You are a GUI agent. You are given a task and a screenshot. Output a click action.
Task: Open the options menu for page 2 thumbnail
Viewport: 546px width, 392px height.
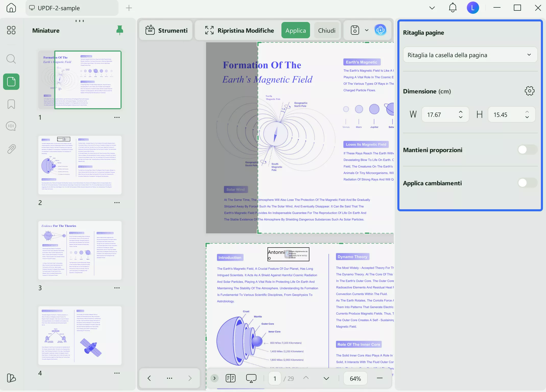tap(117, 202)
